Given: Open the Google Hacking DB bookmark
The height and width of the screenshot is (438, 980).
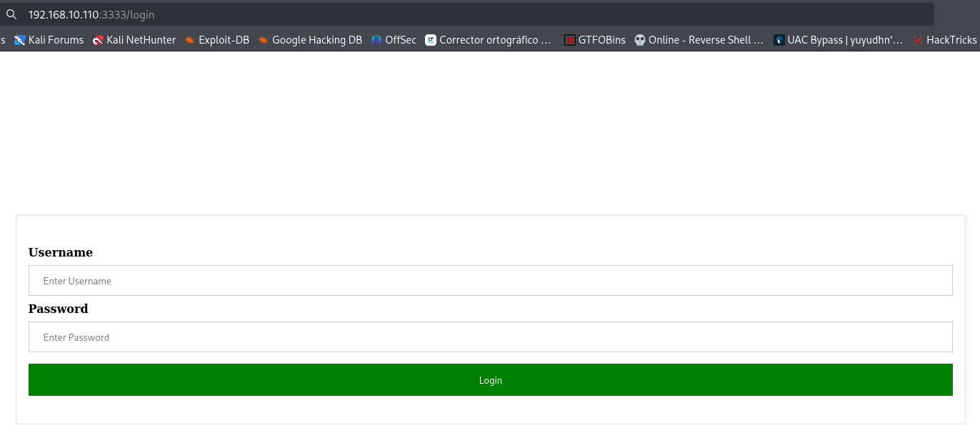Looking at the screenshot, I should (310, 40).
